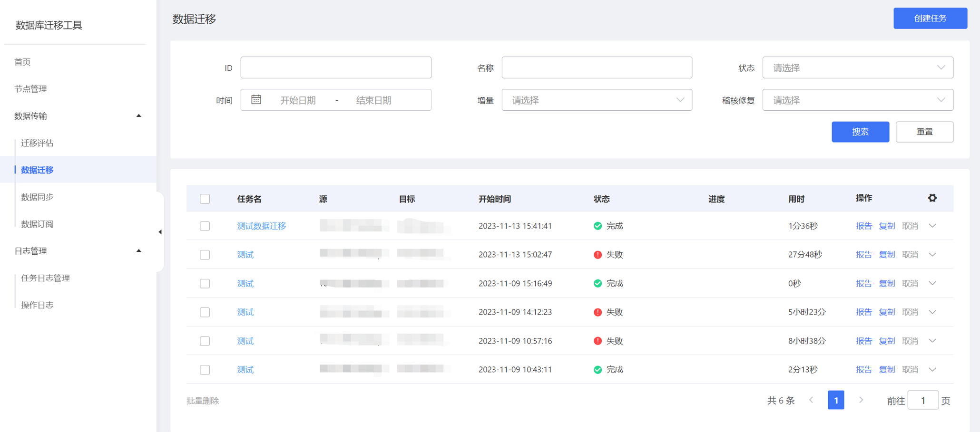Open table column settings gear icon
This screenshot has height=432, width=980.
click(x=932, y=198)
